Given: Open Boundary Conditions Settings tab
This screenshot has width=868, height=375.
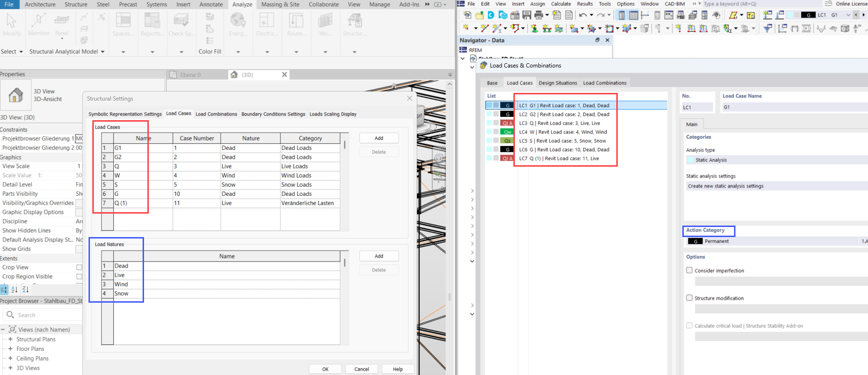Looking at the screenshot, I should (x=273, y=114).
